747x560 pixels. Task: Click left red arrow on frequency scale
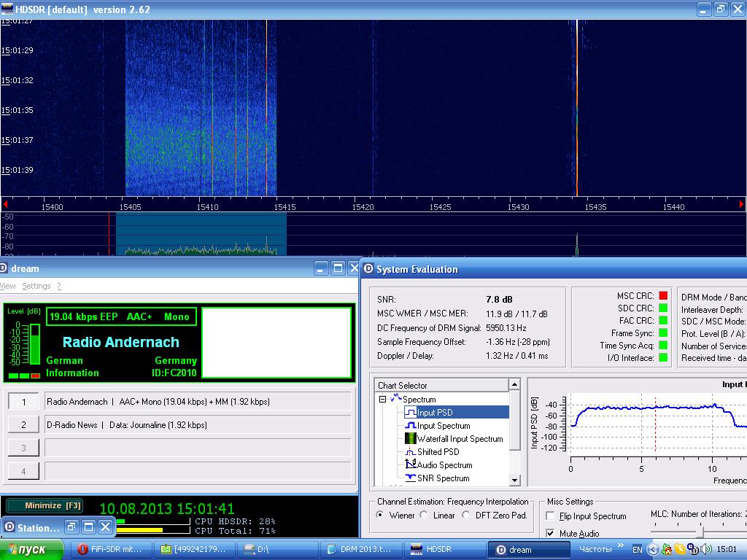[5, 204]
